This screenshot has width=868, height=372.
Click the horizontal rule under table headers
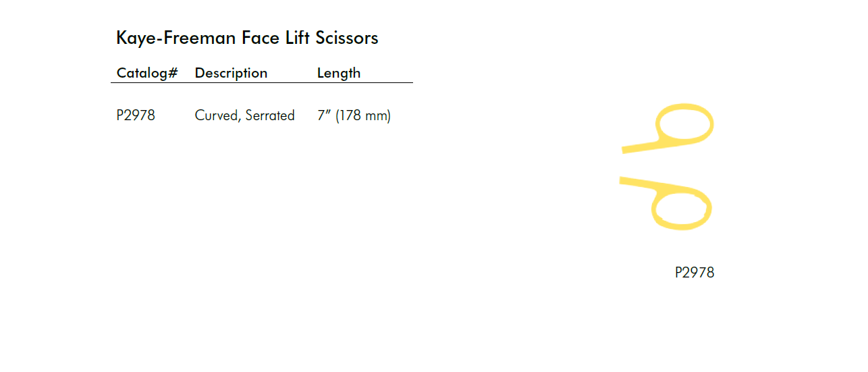pos(261,83)
